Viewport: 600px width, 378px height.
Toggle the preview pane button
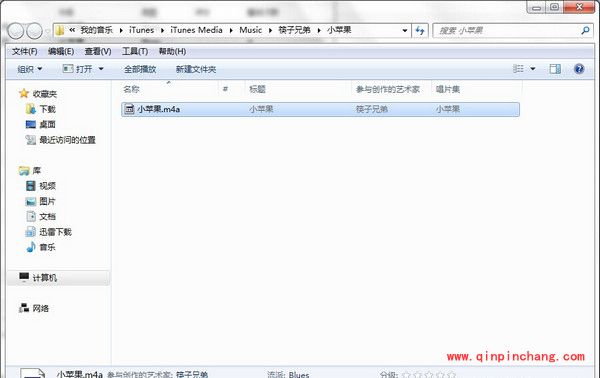[555, 69]
